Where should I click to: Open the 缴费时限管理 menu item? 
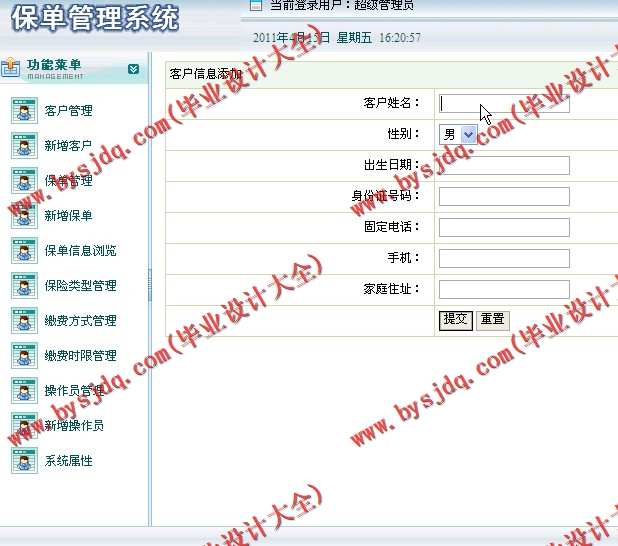[x=80, y=356]
